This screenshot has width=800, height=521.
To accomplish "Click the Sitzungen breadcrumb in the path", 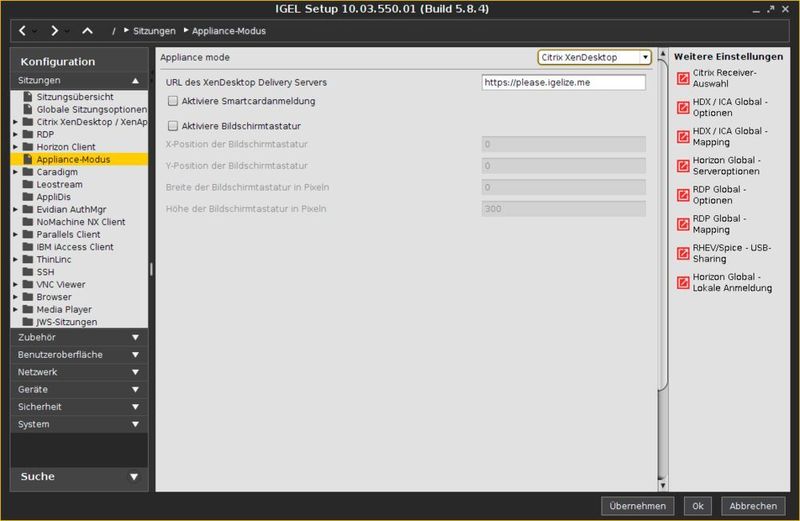I will coord(153,31).
